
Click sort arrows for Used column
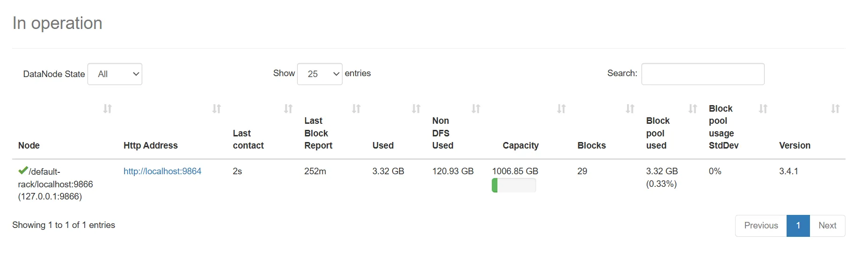point(416,109)
